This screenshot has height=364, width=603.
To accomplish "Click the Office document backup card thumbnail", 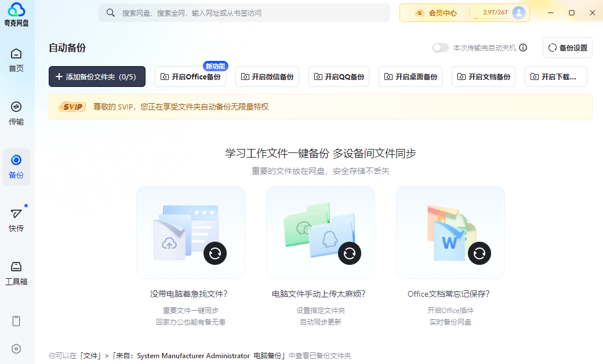I will (450, 232).
